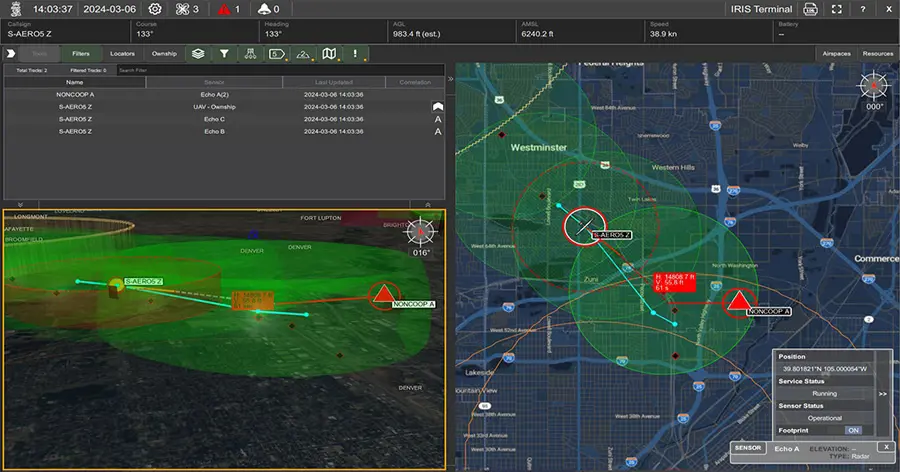This screenshot has height=472, width=900.
Task: Click the red H/V distance readout on 2D map
Action: click(x=675, y=283)
